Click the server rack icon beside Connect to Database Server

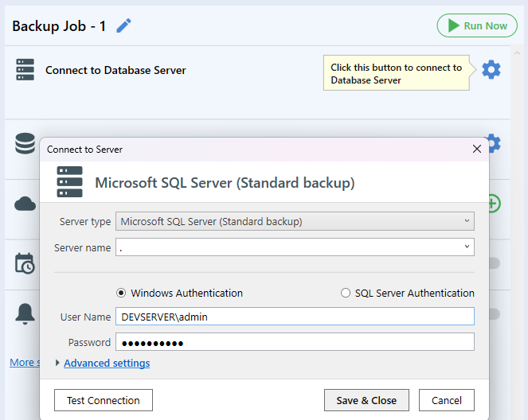click(x=25, y=70)
